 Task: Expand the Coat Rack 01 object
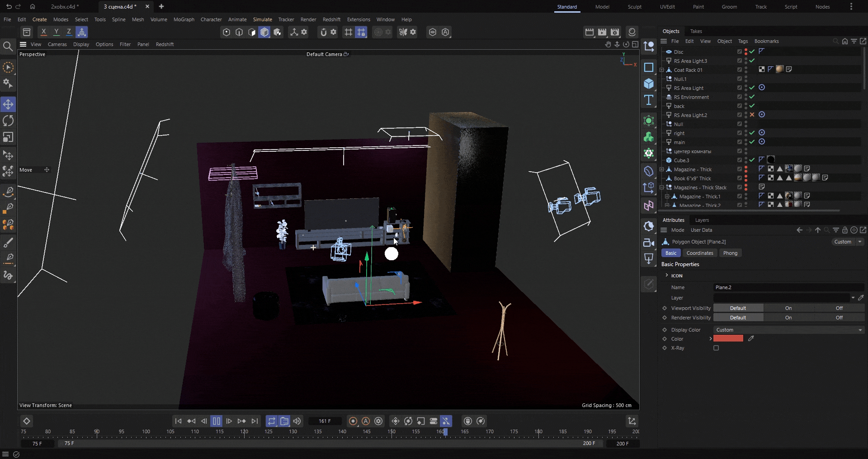[662, 70]
